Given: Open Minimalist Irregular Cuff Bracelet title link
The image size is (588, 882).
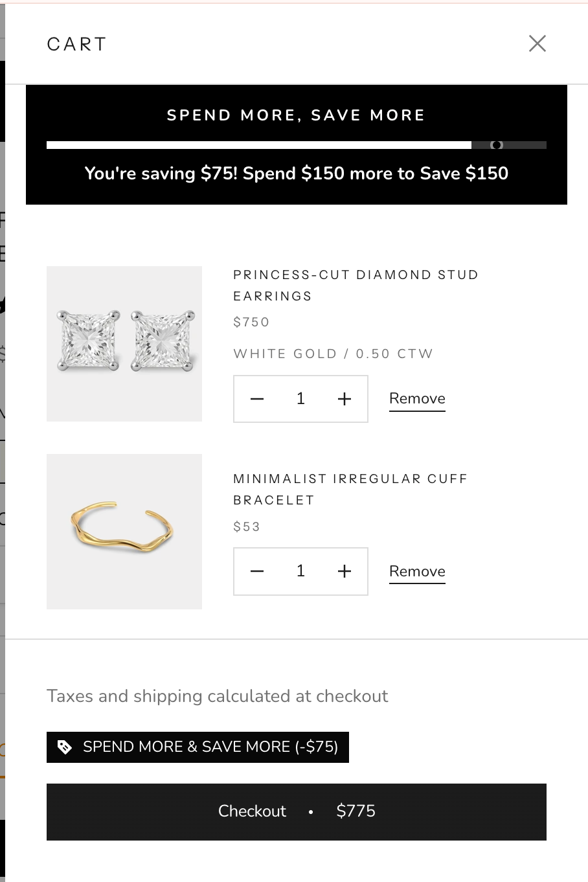Looking at the screenshot, I should (x=350, y=489).
